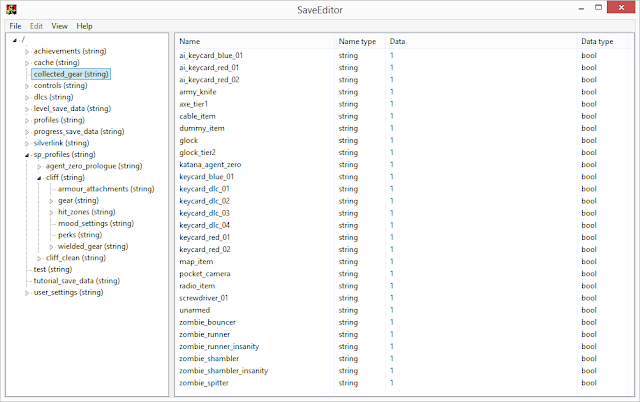
Task: Click the SaveEditor app icon in title bar
Action: click(x=9, y=8)
